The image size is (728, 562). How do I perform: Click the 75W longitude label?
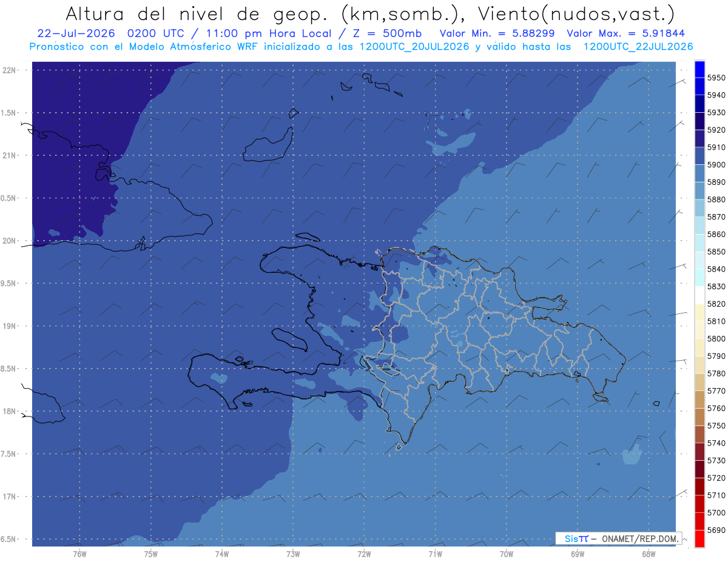[x=151, y=555]
